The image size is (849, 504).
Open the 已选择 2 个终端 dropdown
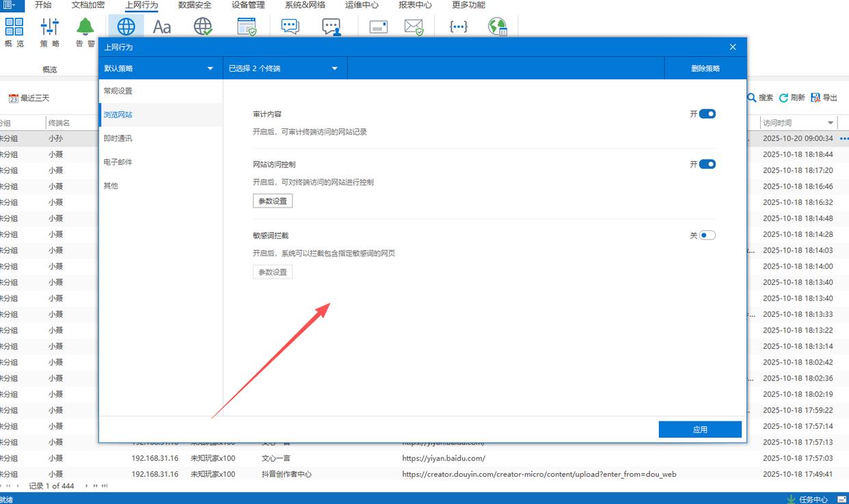pos(335,68)
